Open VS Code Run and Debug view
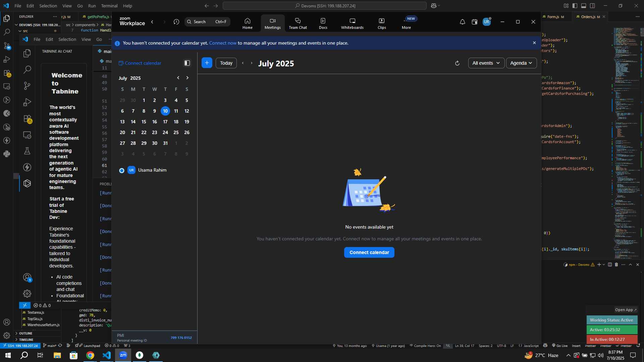The image size is (644, 362). pyautogui.click(x=6, y=59)
